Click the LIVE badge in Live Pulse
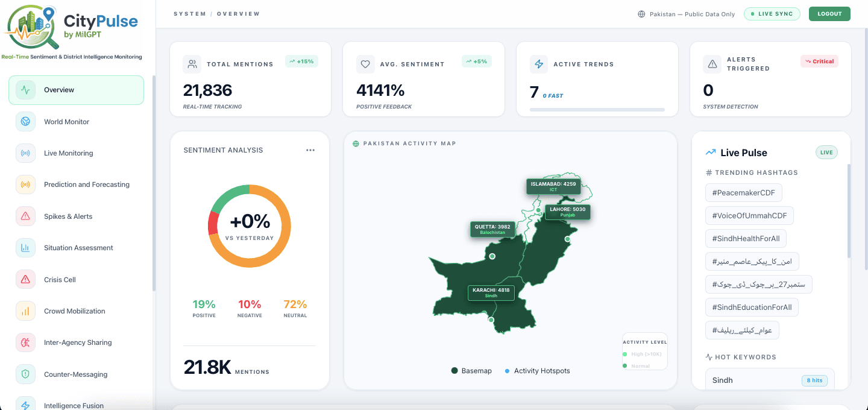Screen dimensions: 868x410 (x=826, y=153)
